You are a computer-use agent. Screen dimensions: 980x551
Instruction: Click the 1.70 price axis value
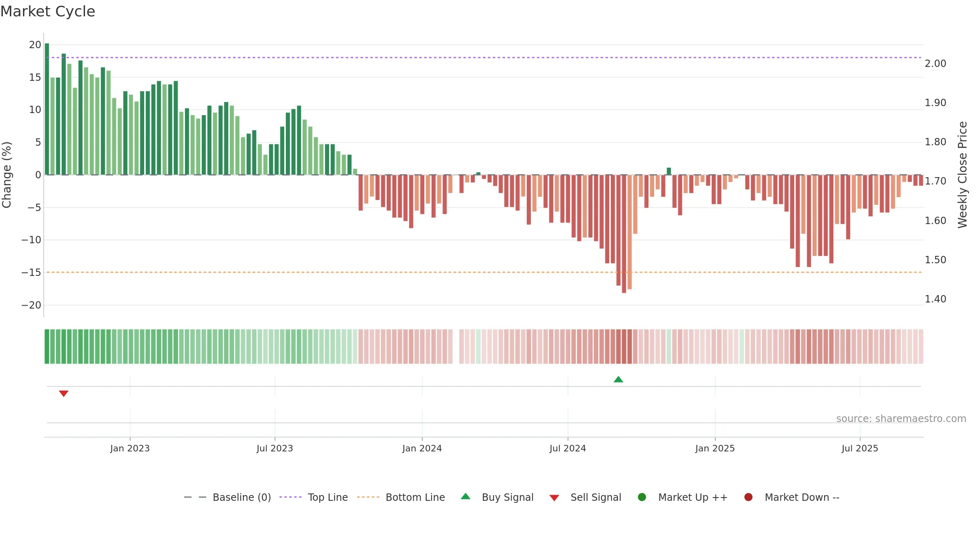pyautogui.click(x=935, y=181)
